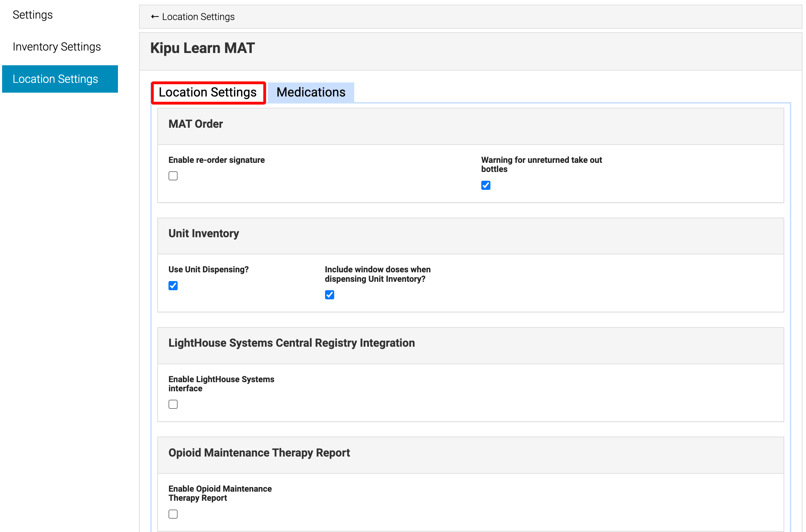Click the back arrow to Location Settings

click(154, 16)
